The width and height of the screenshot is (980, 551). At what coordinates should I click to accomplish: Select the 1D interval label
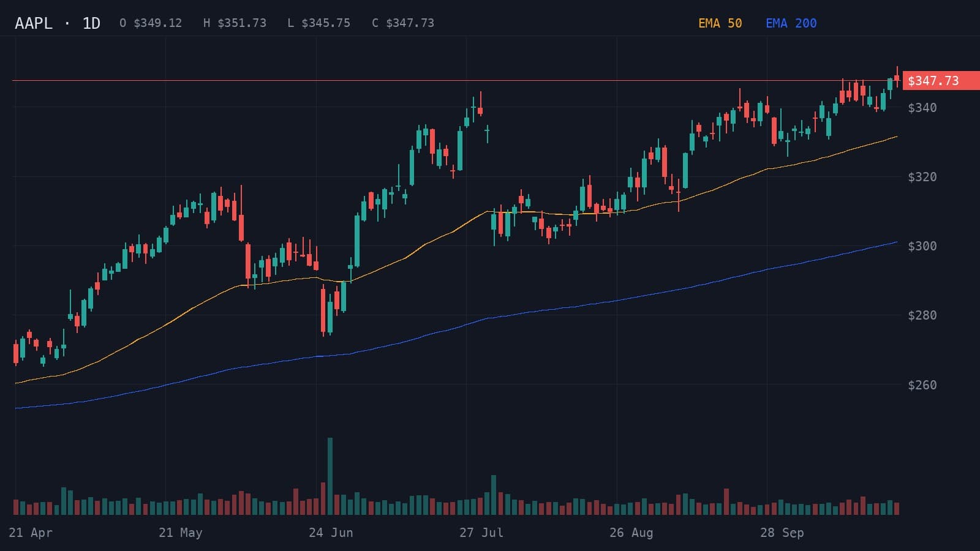click(x=91, y=23)
